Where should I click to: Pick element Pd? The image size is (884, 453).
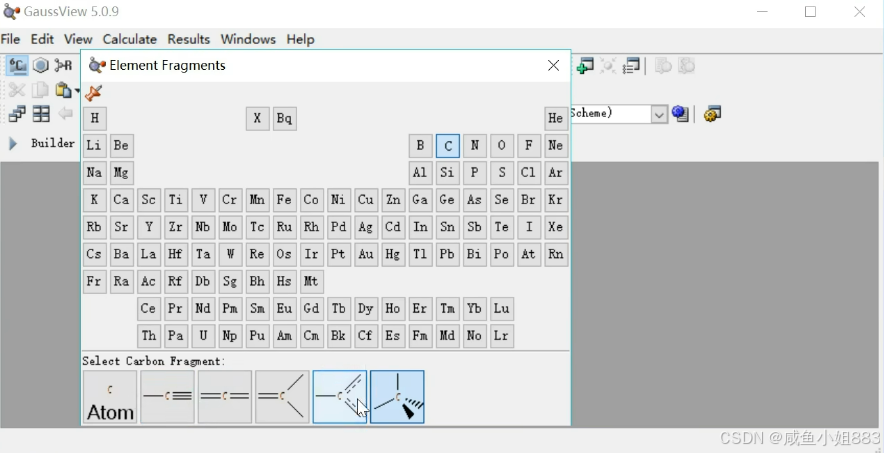point(339,227)
